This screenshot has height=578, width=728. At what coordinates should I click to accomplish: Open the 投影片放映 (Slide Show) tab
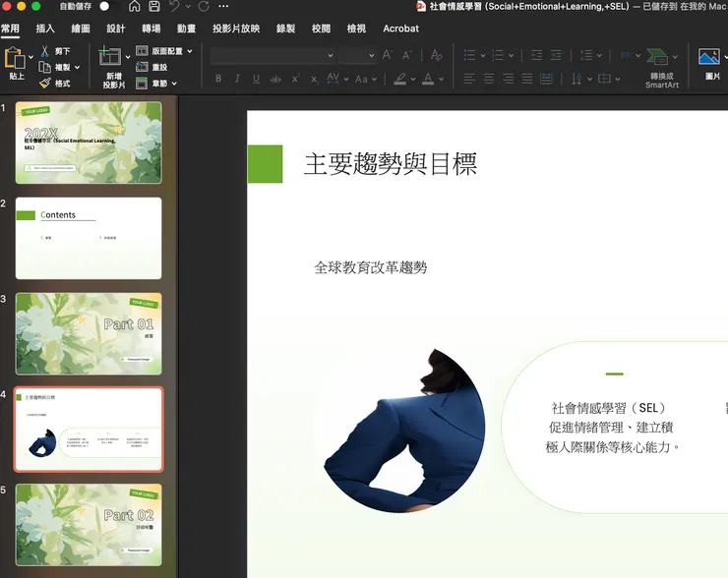coord(236,29)
